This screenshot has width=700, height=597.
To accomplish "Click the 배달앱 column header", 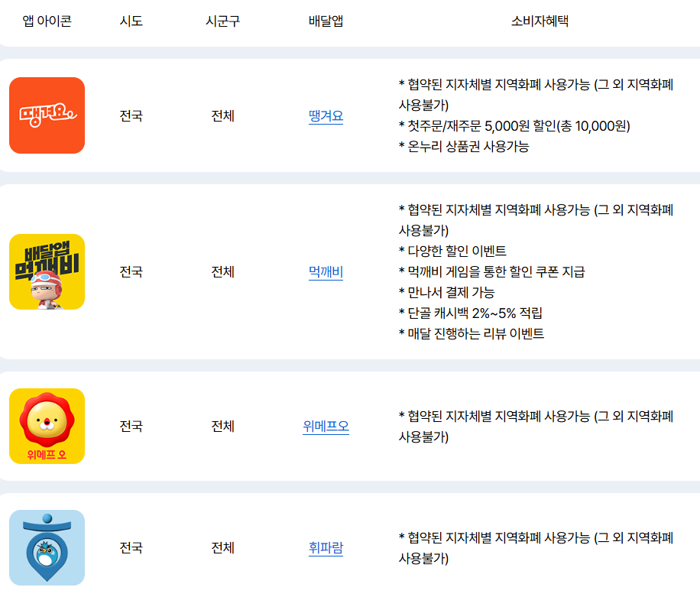I will (x=326, y=21).
